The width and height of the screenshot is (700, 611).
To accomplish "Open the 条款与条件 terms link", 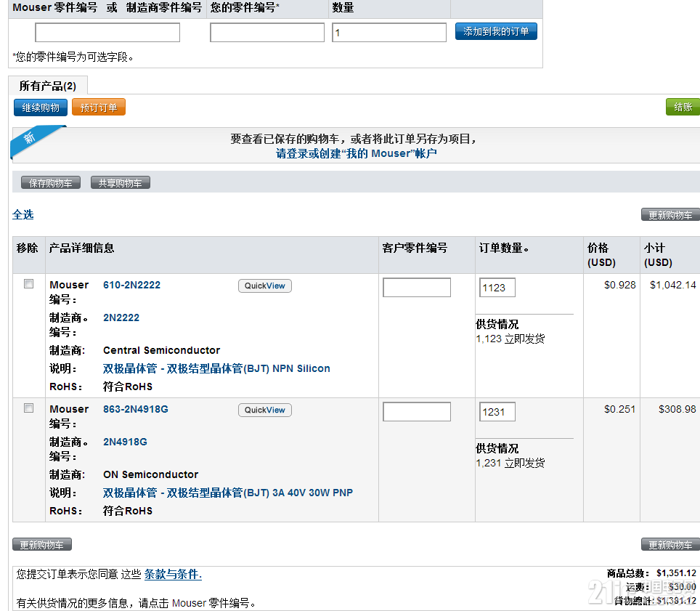I will coord(173,575).
